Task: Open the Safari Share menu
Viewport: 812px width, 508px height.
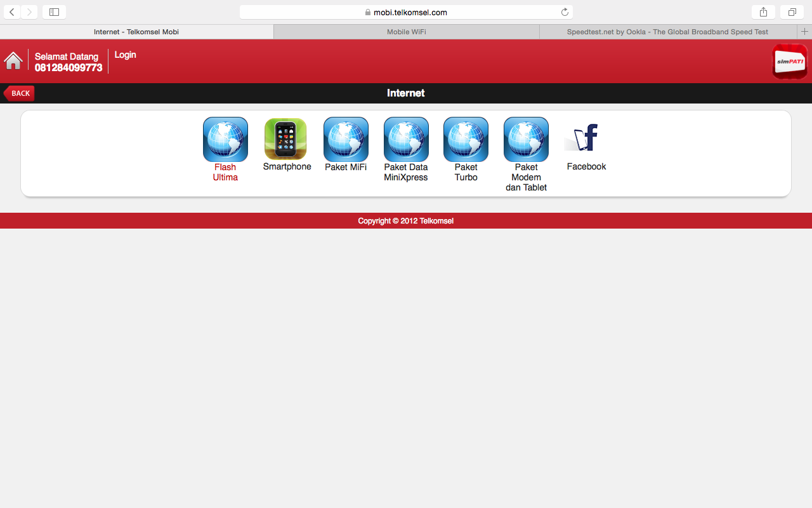Action: point(763,12)
